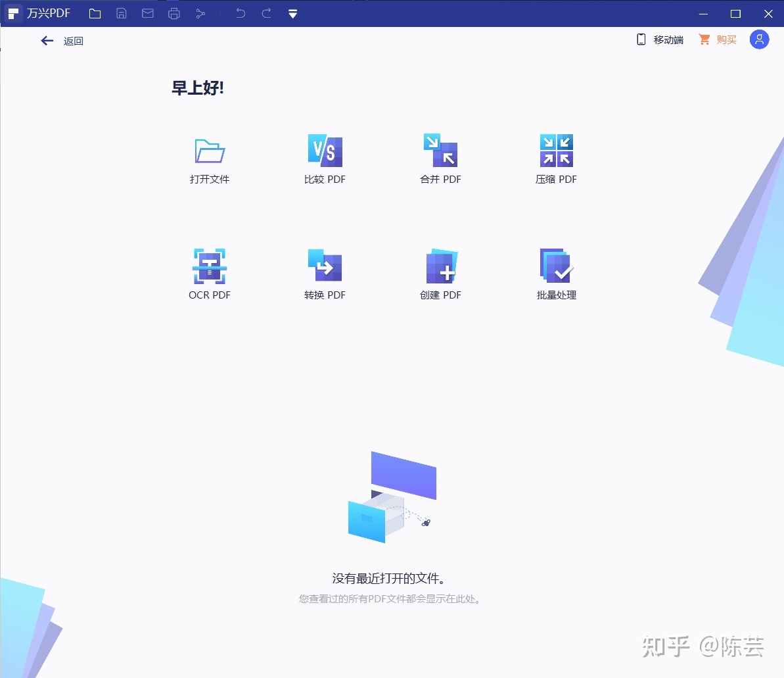Screen dimensions: 784x678
Task: Click the 合并 PDF label
Action: (440, 179)
